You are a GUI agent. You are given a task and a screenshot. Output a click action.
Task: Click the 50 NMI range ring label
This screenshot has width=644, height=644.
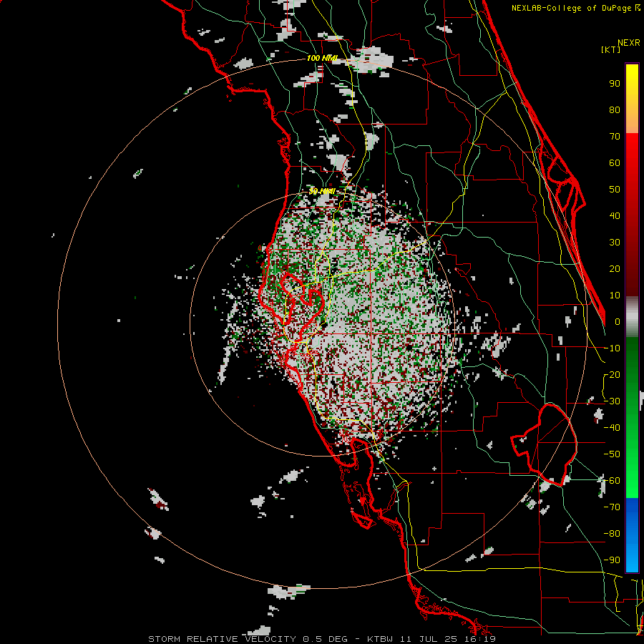(x=321, y=191)
